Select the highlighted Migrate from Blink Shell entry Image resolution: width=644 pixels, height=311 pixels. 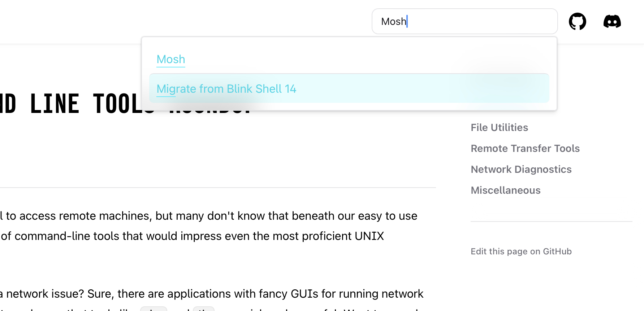[226, 89]
